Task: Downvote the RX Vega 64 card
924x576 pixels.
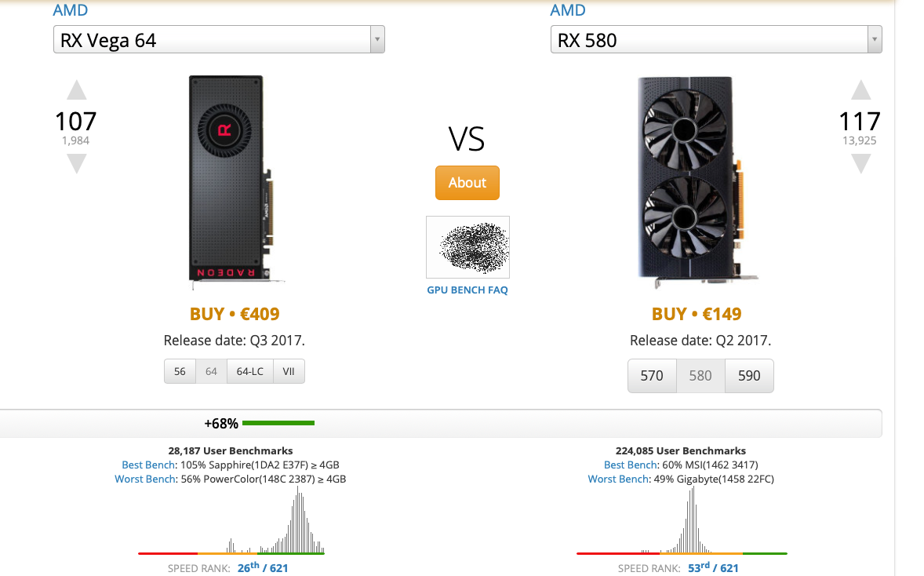Action: pyautogui.click(x=76, y=163)
